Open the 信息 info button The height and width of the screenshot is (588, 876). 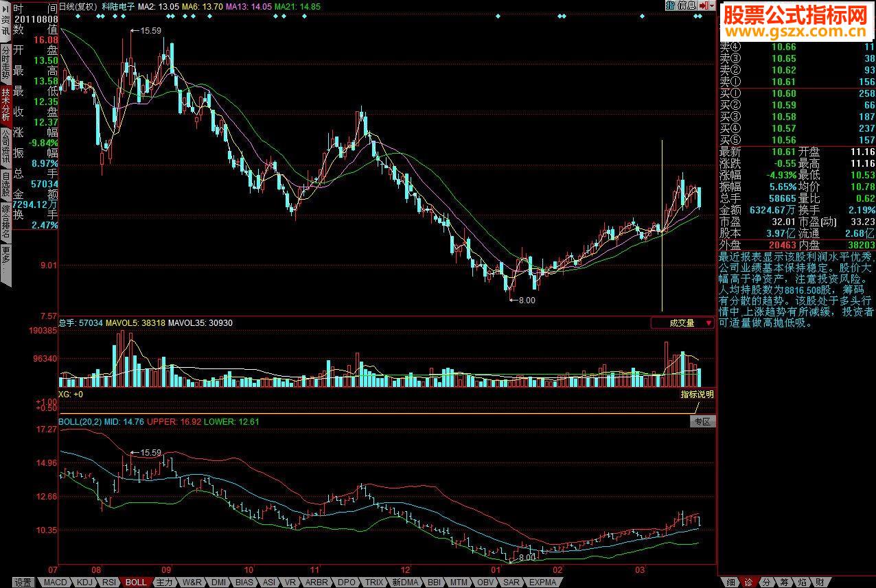click(x=687, y=5)
